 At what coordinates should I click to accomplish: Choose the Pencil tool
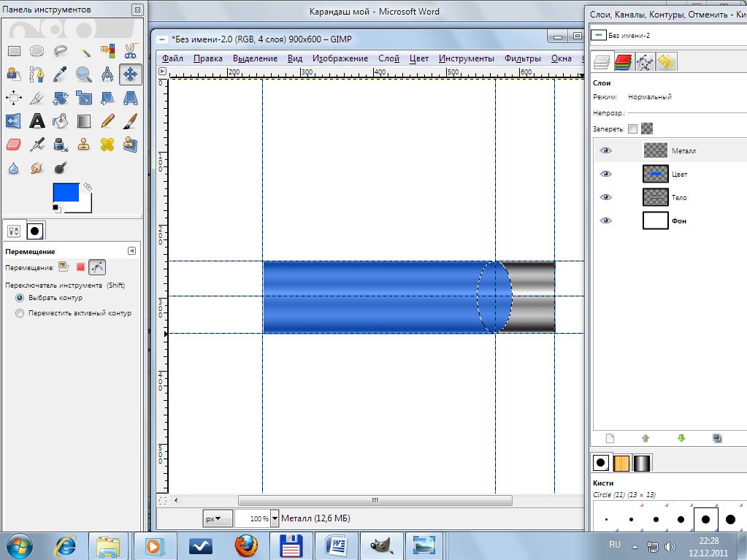[x=107, y=120]
